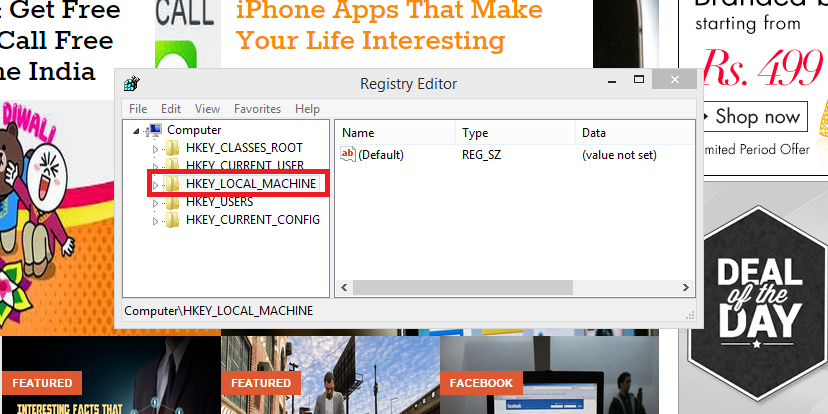Click the HKEY_CLASSES_ROOT folder icon

coord(172,148)
